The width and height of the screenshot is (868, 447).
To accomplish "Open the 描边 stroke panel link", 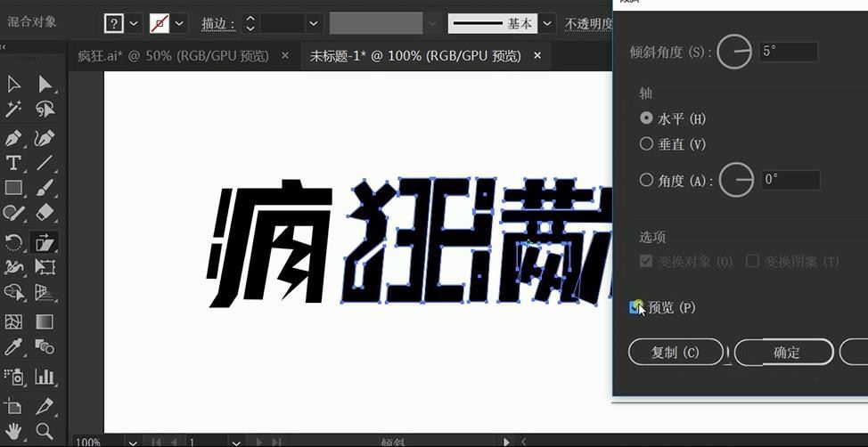I will click(218, 24).
